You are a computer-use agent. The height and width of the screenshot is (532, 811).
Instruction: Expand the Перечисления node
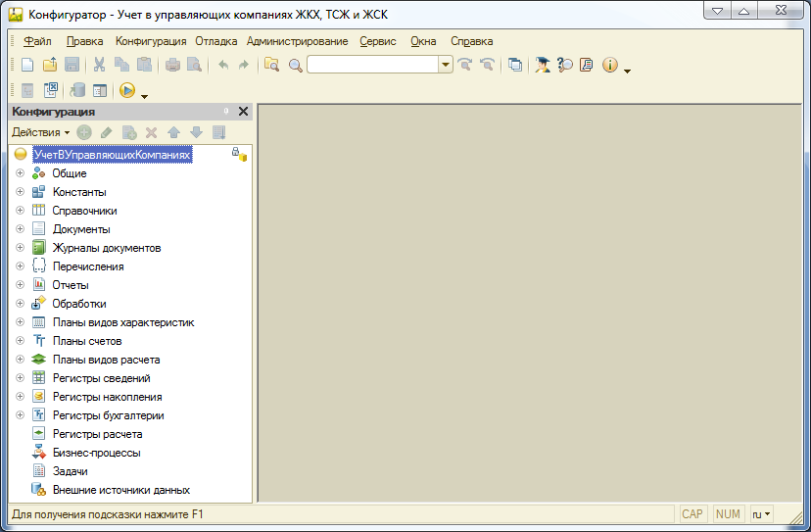[x=21, y=266]
